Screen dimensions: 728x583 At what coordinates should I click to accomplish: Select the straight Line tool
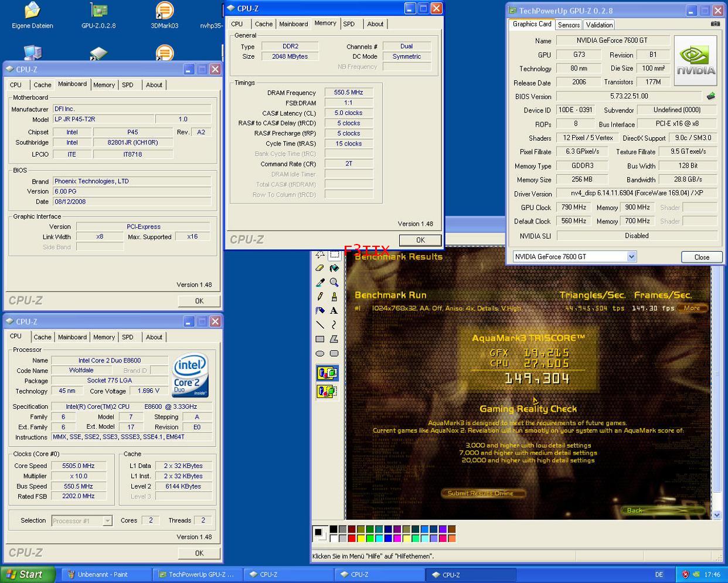(x=320, y=325)
